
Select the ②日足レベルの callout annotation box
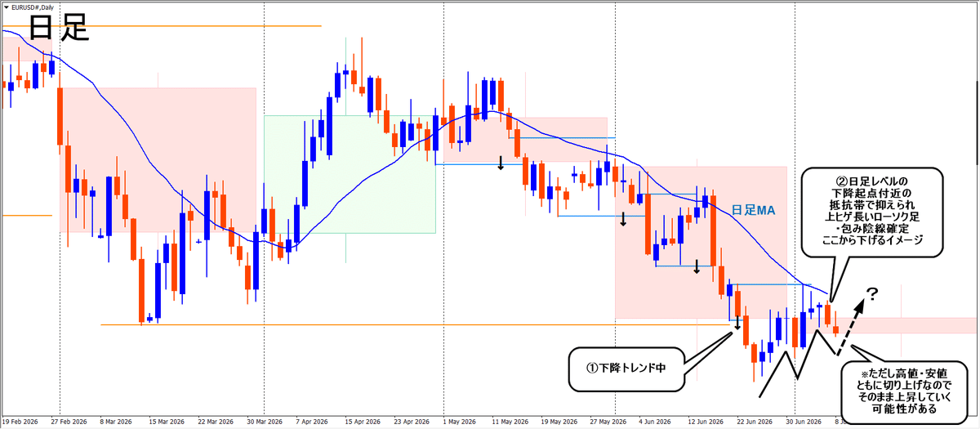tap(875, 208)
